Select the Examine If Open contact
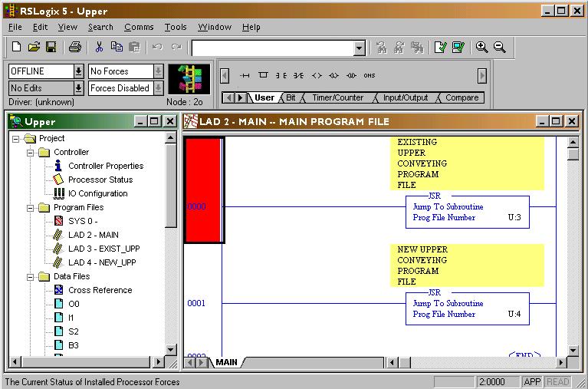The height and width of the screenshot is (389, 588). pyautogui.click(x=298, y=75)
